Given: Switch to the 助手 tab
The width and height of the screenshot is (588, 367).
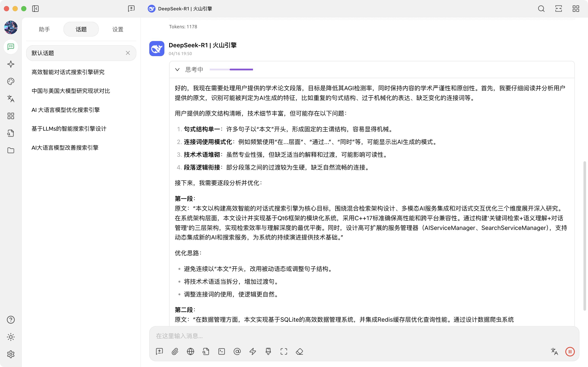Looking at the screenshot, I should pos(44,29).
